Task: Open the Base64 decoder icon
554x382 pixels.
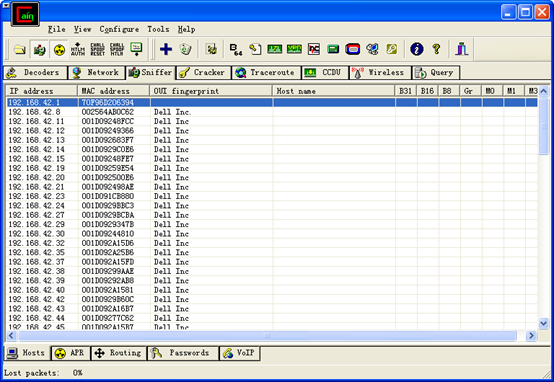Action: click(235, 49)
